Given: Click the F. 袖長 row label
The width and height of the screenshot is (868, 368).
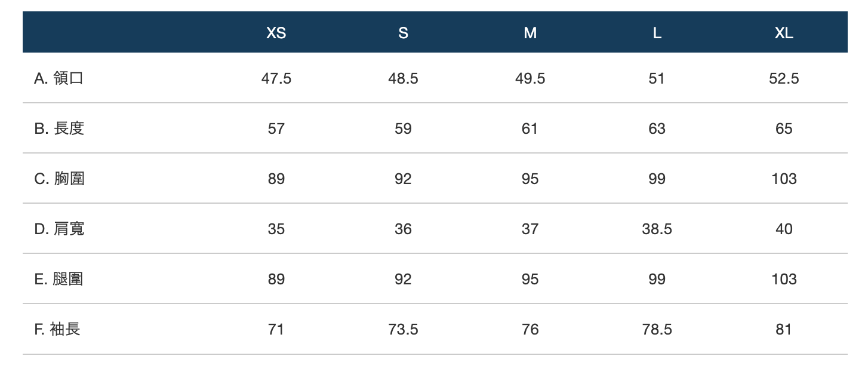Looking at the screenshot, I should (57, 329).
